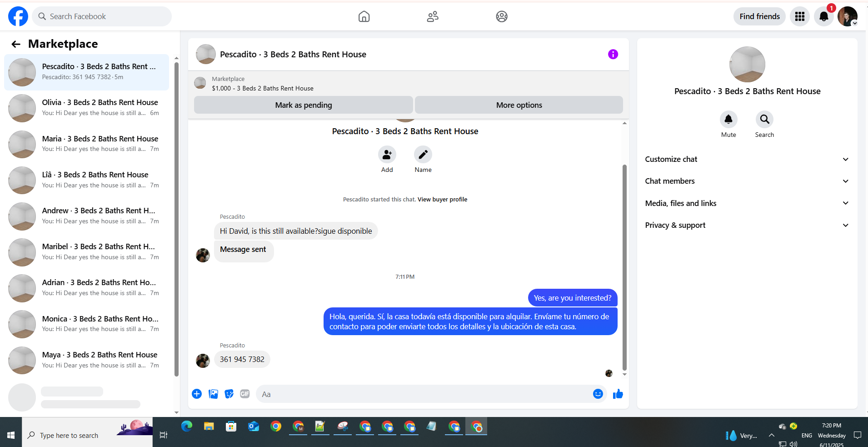Image resolution: width=868 pixels, height=447 pixels.
Task: Add people to the chat
Action: click(387, 155)
